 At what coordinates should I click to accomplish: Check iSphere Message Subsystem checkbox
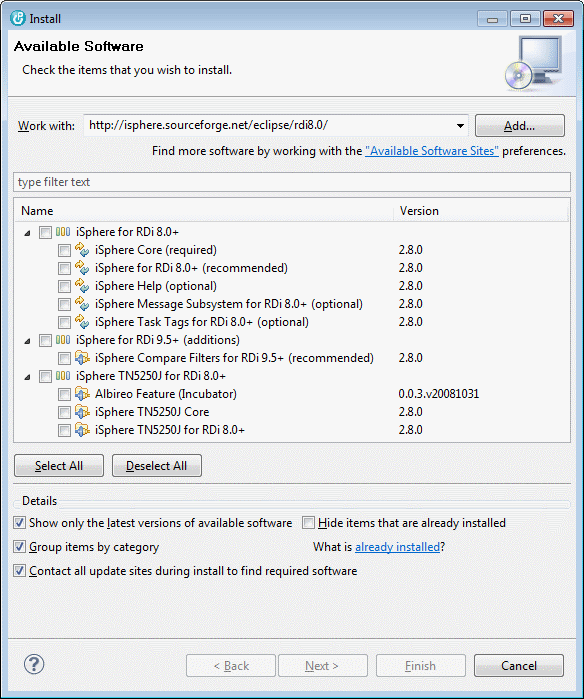(64, 304)
